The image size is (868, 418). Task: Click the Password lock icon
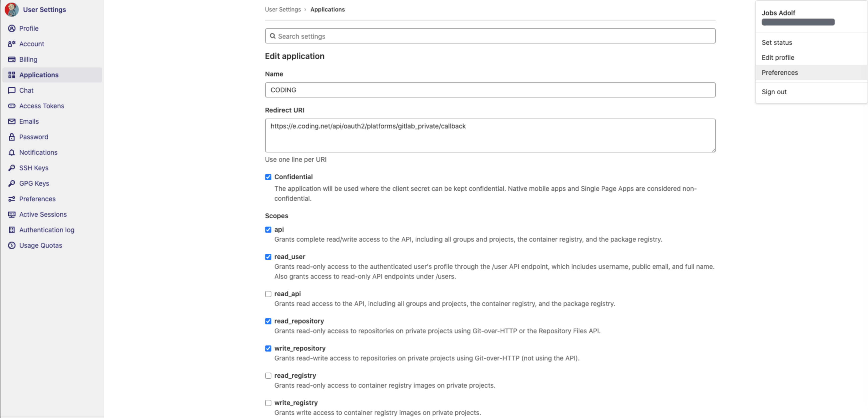[x=12, y=137]
